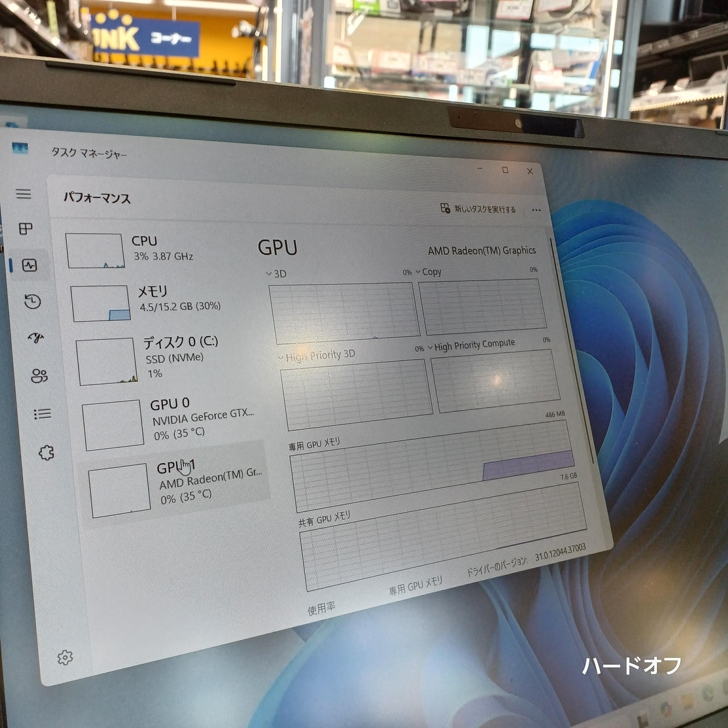Maximize the Task Manager window

click(505, 170)
